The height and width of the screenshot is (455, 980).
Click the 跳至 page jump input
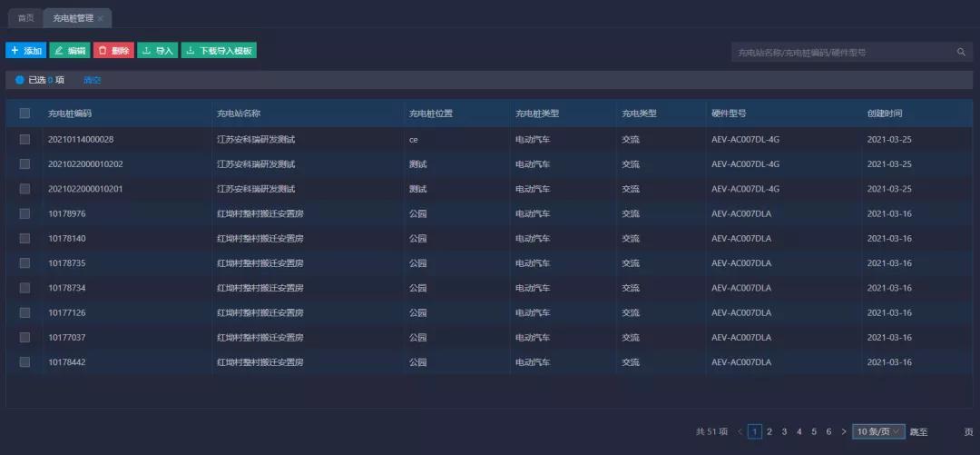pyautogui.click(x=946, y=432)
